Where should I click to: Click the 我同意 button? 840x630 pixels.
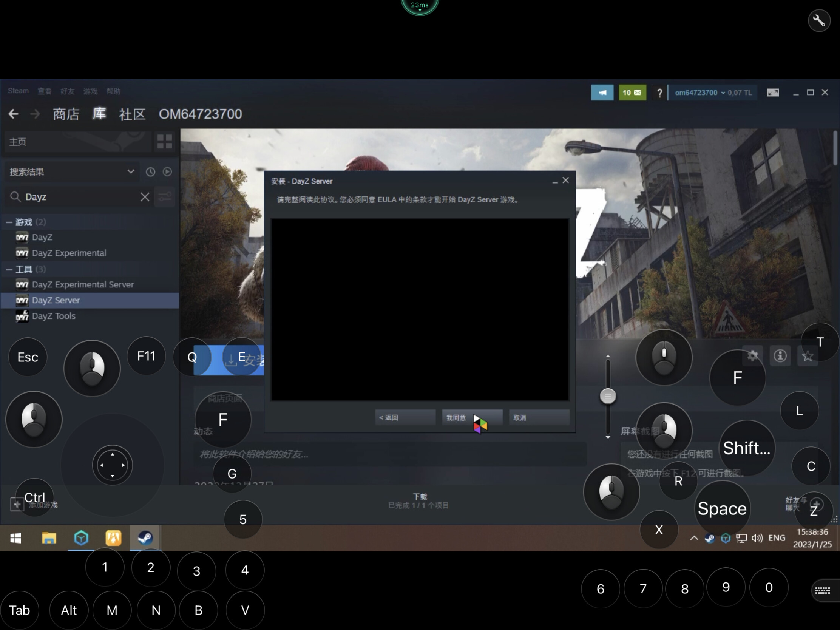coord(472,417)
